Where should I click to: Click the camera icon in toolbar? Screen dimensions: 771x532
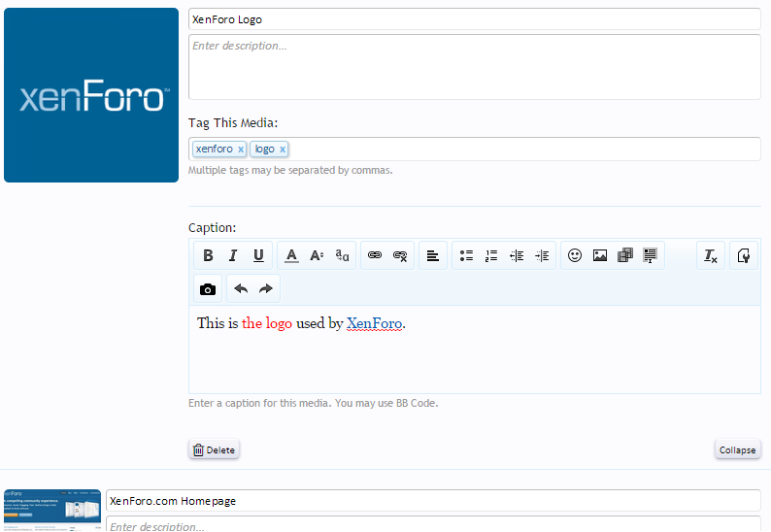point(208,289)
